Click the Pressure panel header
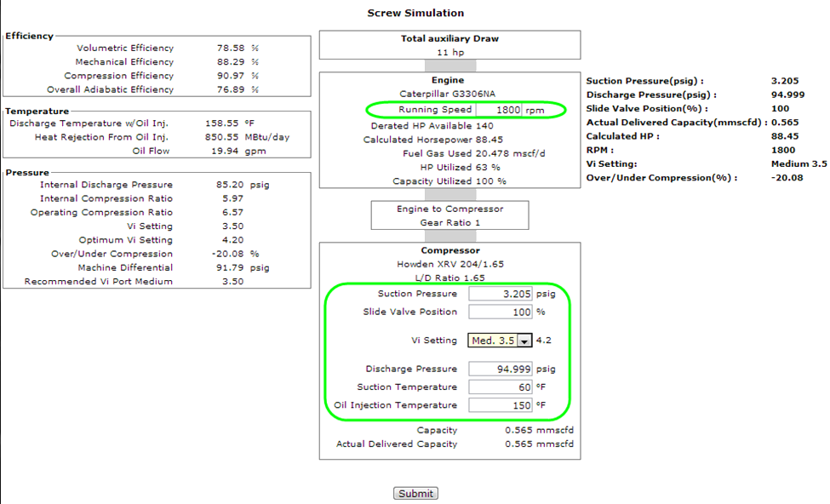This screenshot has width=830, height=504. tap(27, 172)
